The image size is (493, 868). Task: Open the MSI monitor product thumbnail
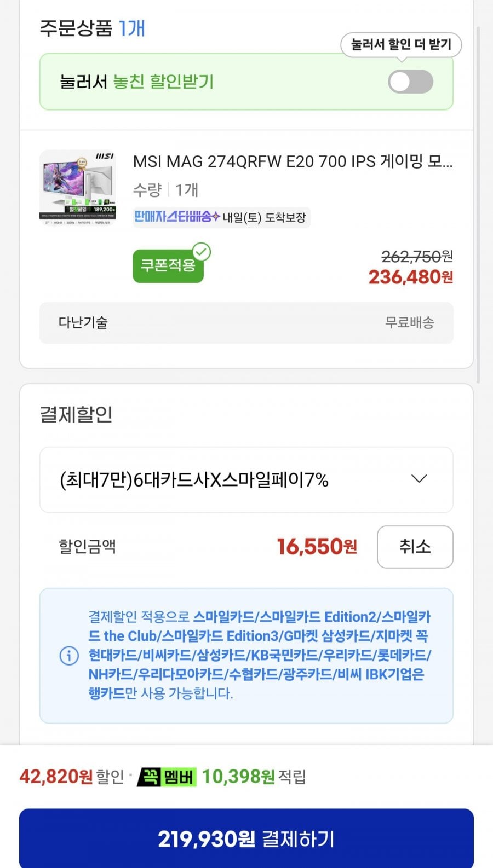click(78, 187)
